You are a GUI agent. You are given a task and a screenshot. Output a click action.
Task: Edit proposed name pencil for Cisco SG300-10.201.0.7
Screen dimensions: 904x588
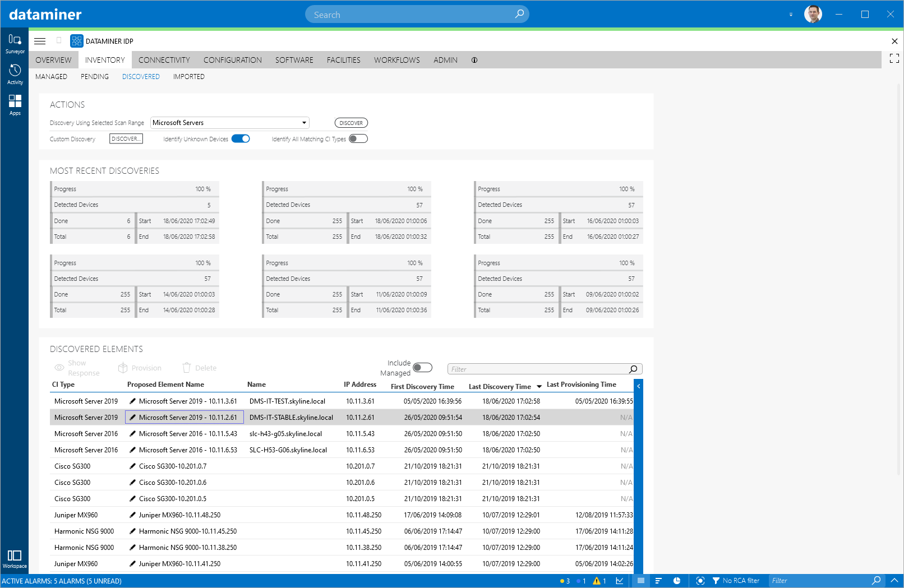132,466
